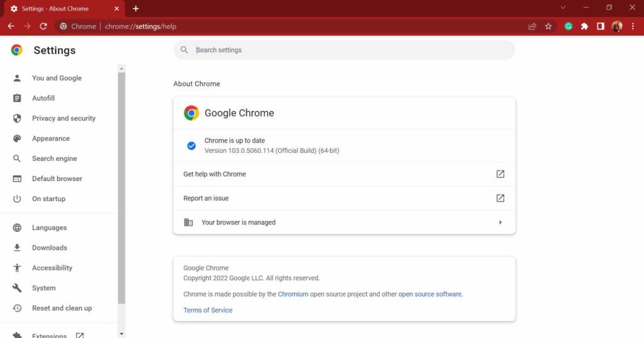Click the Copyright 2022 Google LLC text
This screenshot has height=338, width=644.
click(252, 278)
